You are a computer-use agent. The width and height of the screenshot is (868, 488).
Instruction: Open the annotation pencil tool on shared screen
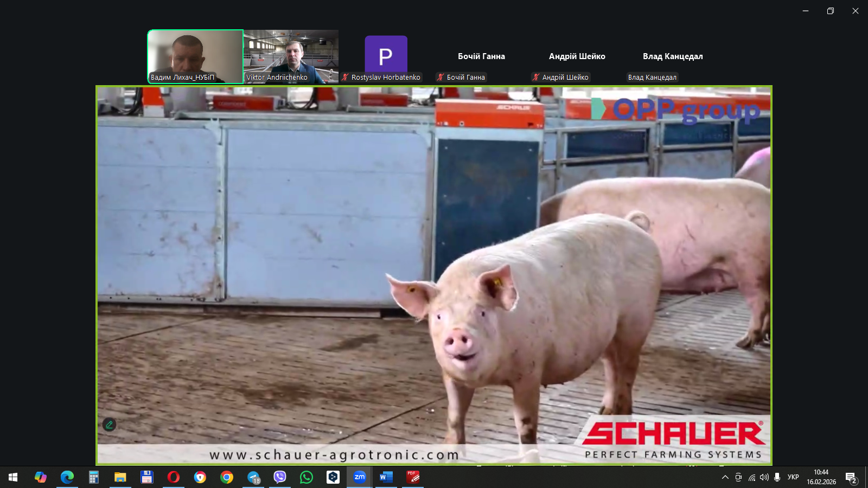[x=109, y=425]
